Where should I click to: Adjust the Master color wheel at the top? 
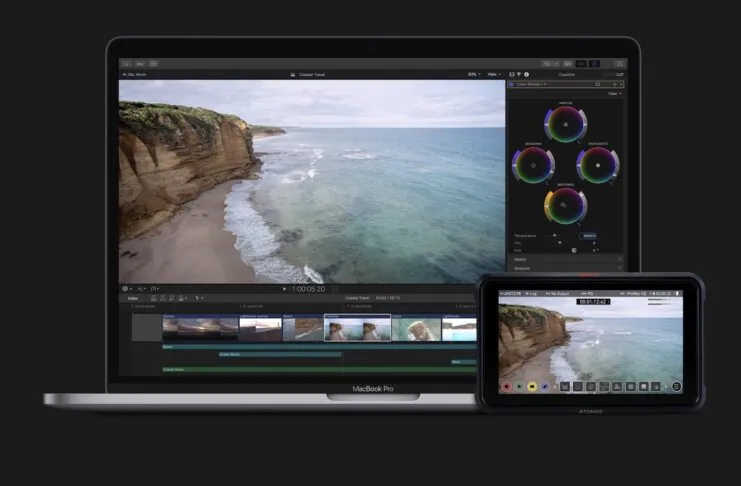coord(565,123)
